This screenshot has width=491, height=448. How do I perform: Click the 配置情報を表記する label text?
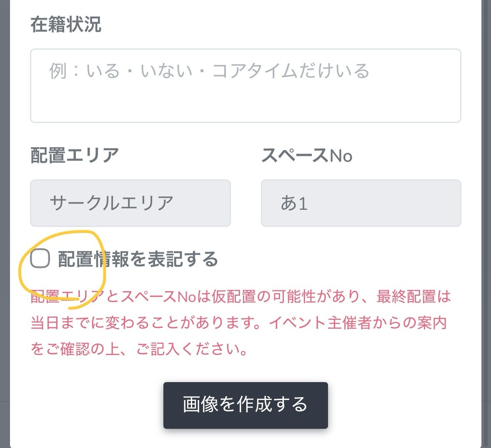138,259
